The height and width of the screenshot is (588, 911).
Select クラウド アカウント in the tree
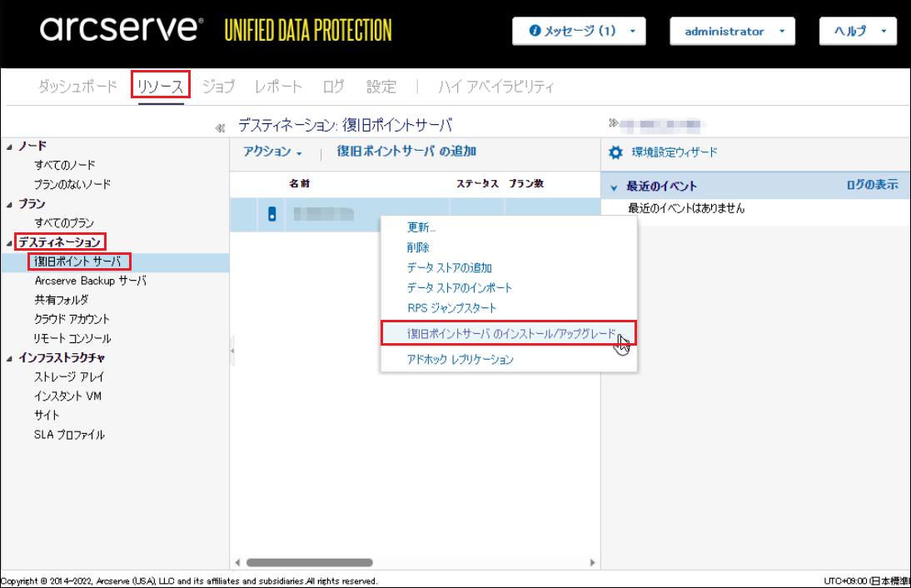(72, 319)
